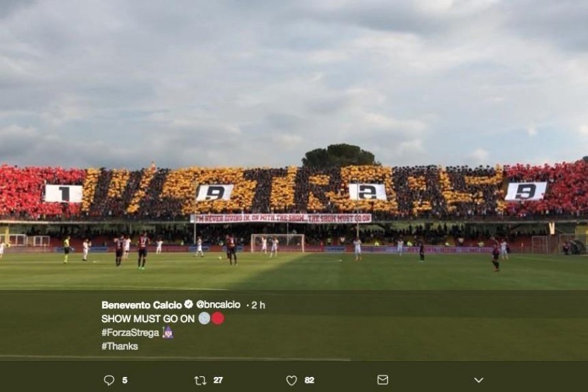Click the verified badge beside Benevento Calcio
This screenshot has height=392, width=588.
click(x=189, y=304)
